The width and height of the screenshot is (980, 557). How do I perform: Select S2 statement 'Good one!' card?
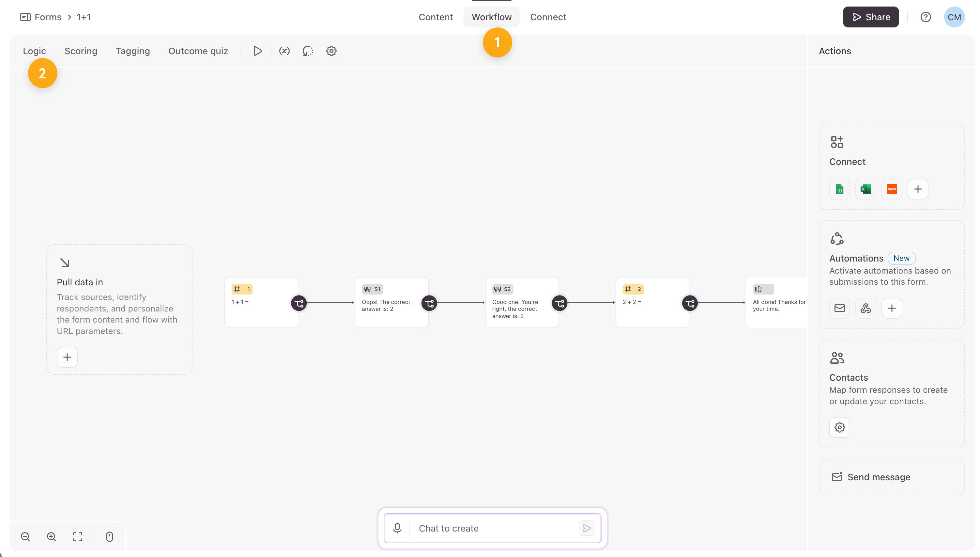click(522, 302)
